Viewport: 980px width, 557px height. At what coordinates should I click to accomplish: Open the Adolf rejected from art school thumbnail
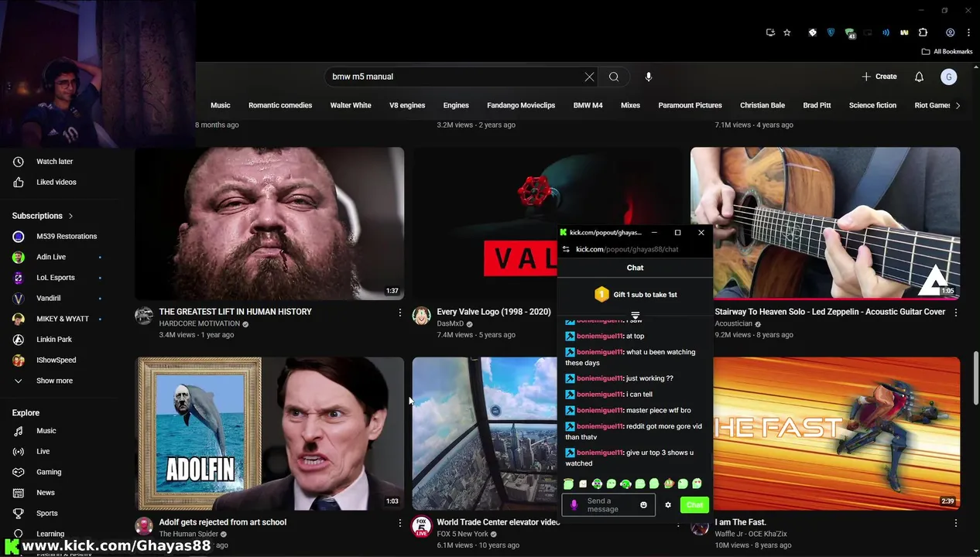[x=269, y=433]
